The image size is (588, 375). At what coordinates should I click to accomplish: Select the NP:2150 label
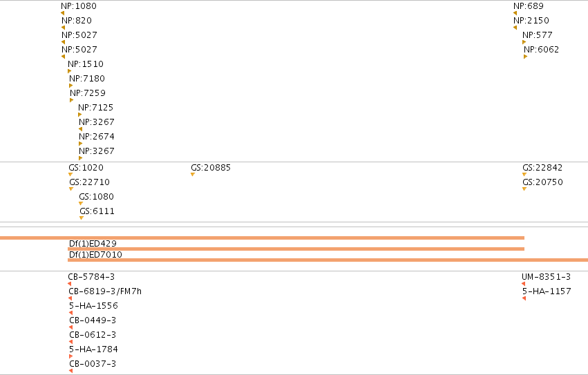[531, 21]
